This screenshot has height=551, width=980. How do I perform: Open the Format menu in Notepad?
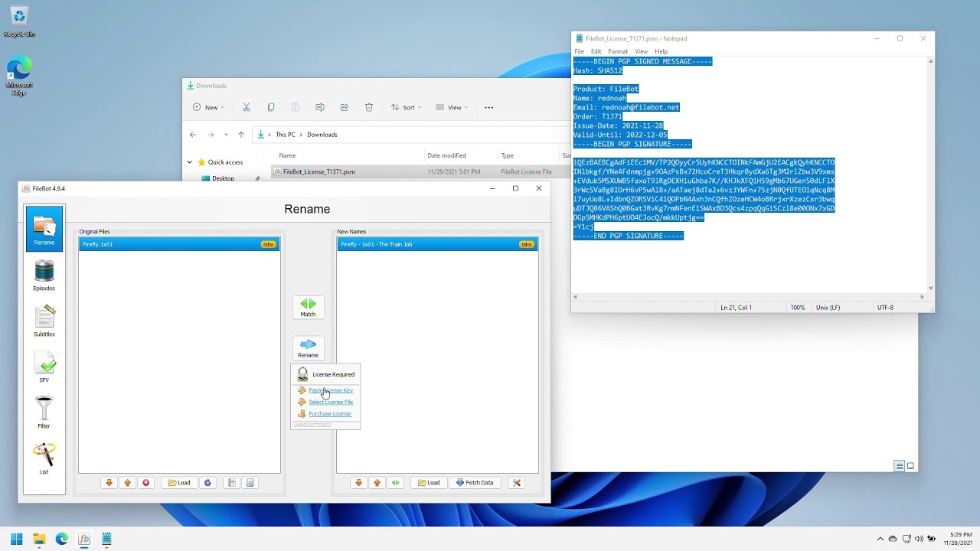(x=618, y=51)
